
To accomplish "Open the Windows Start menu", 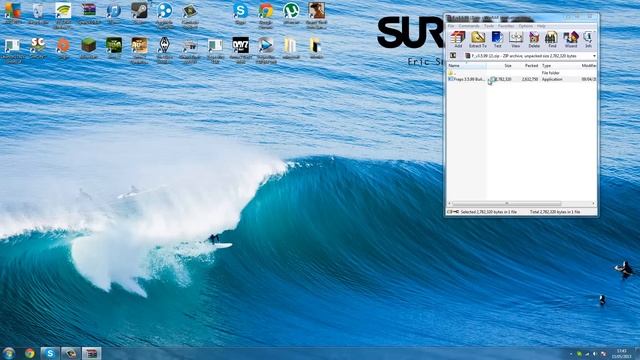I will point(9,353).
